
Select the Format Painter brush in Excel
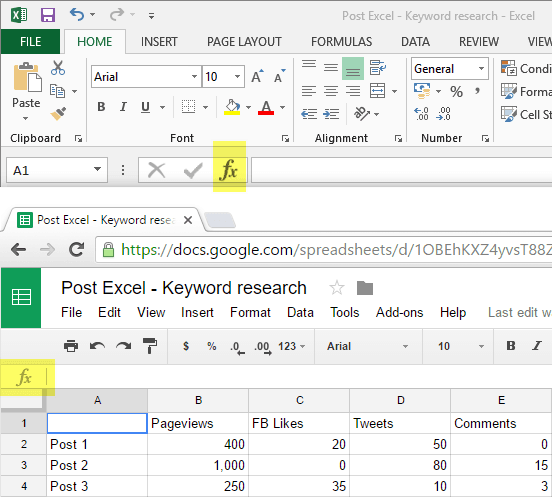(58, 113)
